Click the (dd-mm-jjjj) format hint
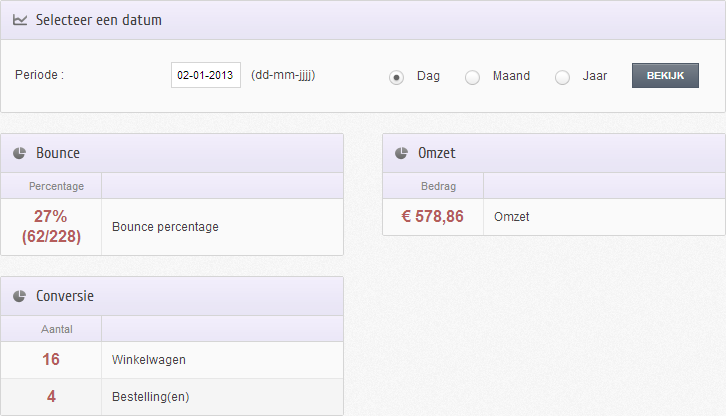726x416 pixels. tap(283, 76)
